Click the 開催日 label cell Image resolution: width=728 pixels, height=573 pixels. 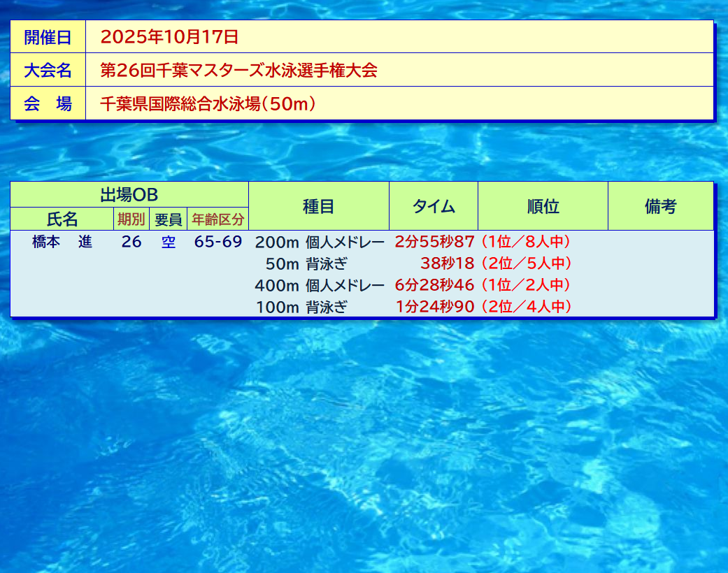(x=48, y=37)
